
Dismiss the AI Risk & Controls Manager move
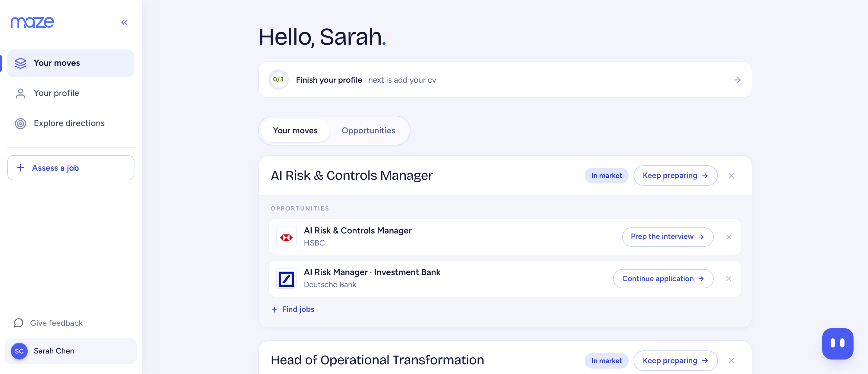(x=731, y=176)
